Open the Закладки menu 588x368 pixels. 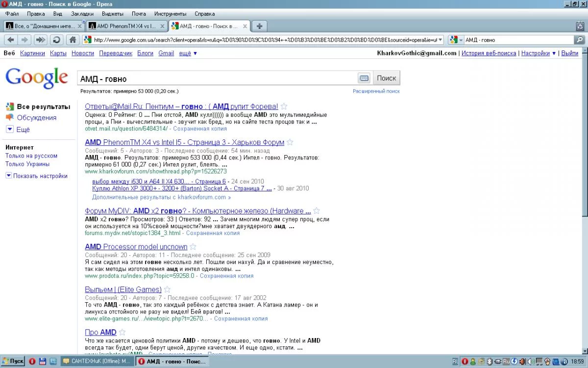coord(82,14)
